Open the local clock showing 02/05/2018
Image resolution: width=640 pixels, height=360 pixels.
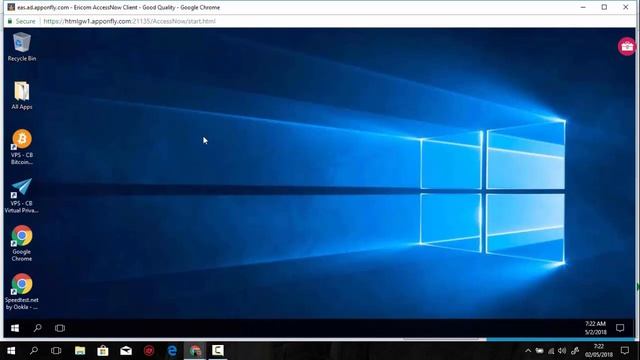point(599,351)
